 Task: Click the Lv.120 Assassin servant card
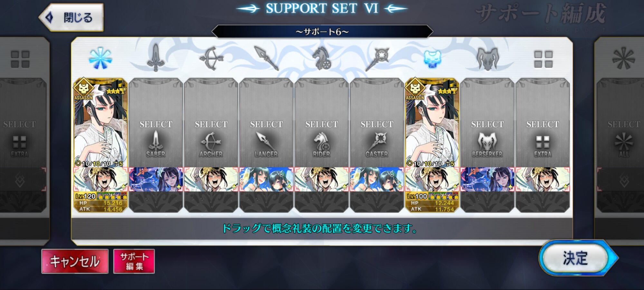(x=100, y=122)
